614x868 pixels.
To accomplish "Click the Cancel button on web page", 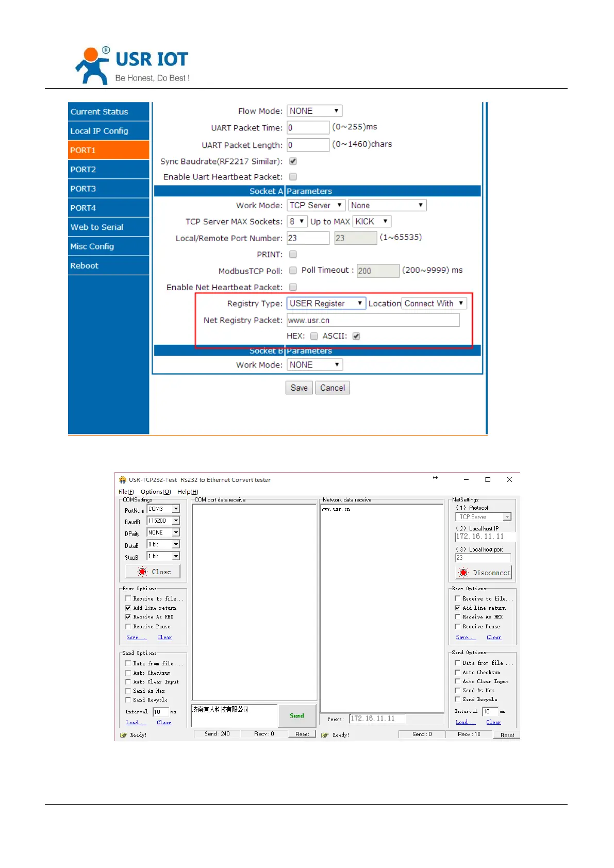I will coord(333,388).
